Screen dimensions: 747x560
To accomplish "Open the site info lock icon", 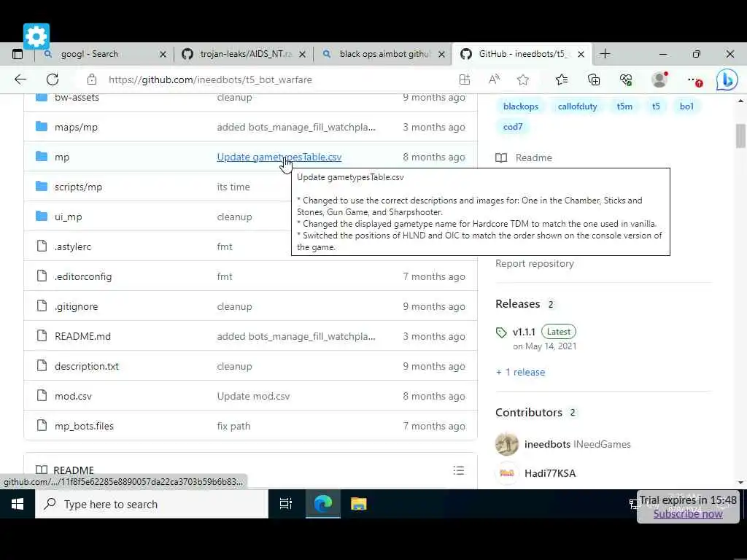I will pyautogui.click(x=91, y=79).
